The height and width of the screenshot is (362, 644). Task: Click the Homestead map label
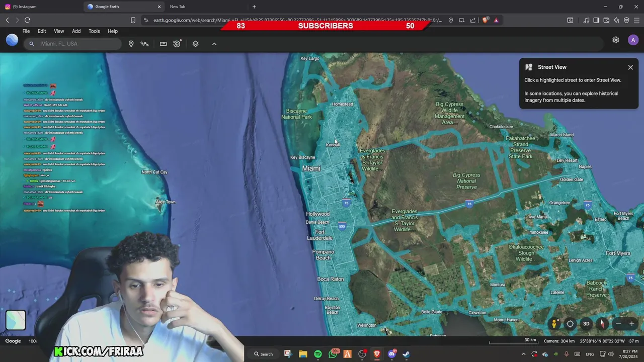point(343,104)
